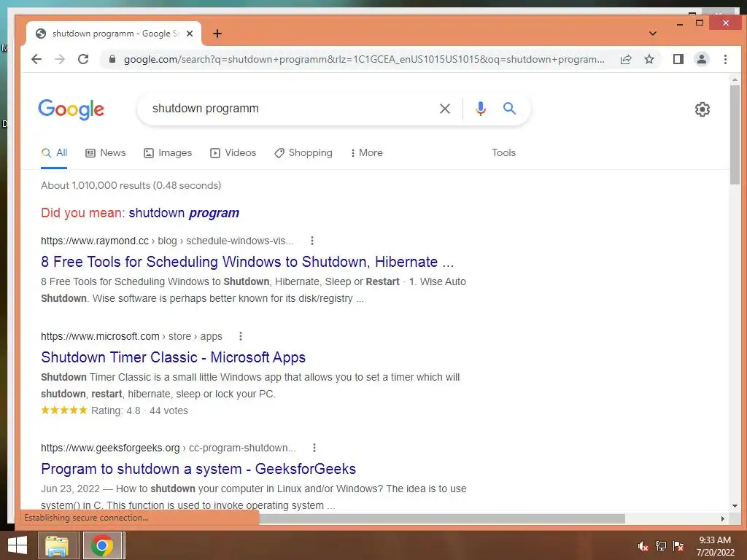Viewport: 747px width, 560px height.
Task: Open File Explorer from the taskbar
Action: tap(57, 545)
